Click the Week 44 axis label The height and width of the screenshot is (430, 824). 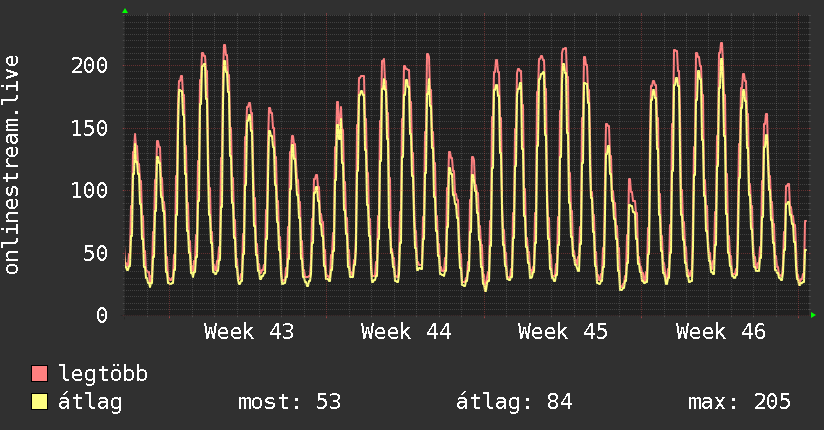tap(406, 332)
